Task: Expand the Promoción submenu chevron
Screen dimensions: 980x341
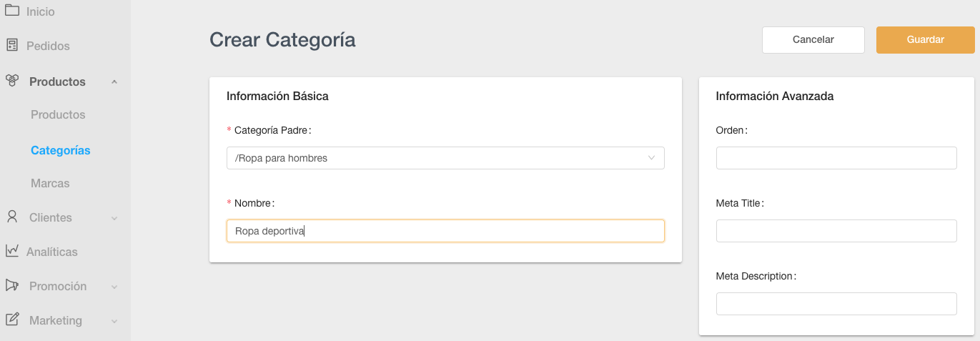Action: click(x=114, y=287)
